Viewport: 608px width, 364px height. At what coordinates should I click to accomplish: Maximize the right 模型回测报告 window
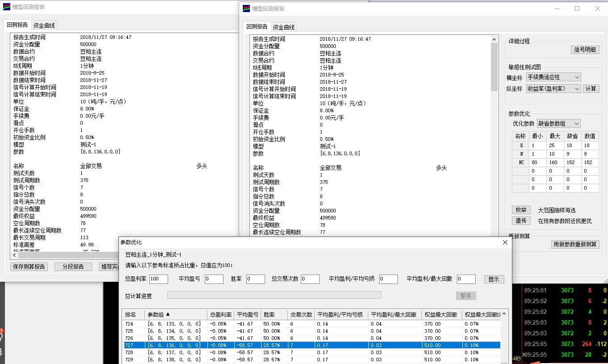[x=577, y=8]
